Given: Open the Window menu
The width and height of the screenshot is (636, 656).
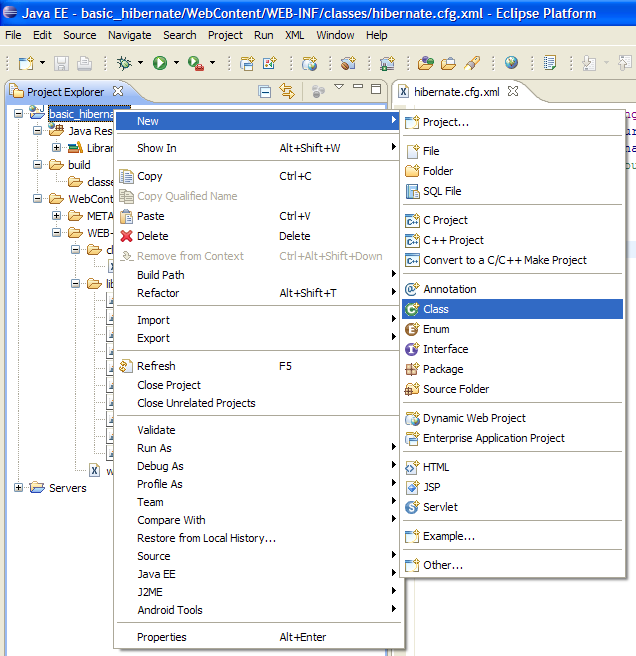Looking at the screenshot, I should (x=335, y=35).
